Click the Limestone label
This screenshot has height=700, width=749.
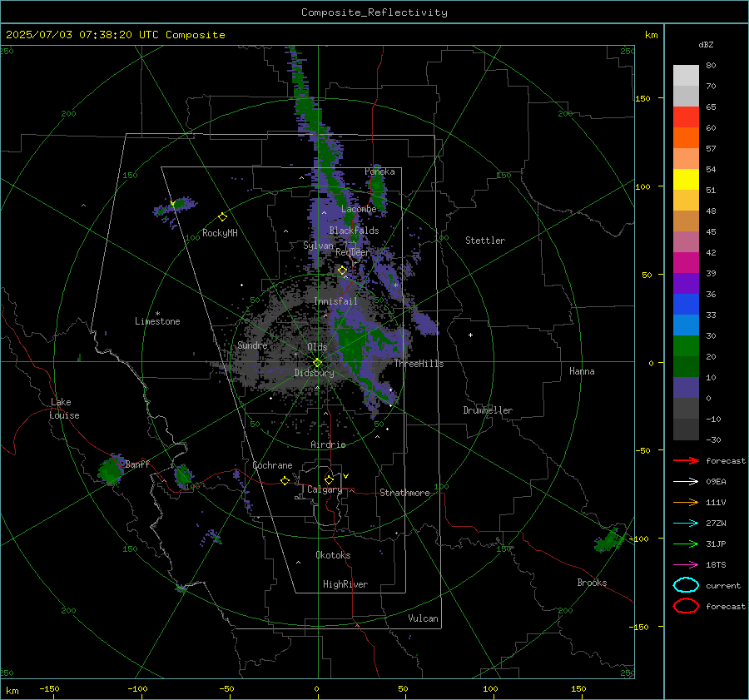157,321
